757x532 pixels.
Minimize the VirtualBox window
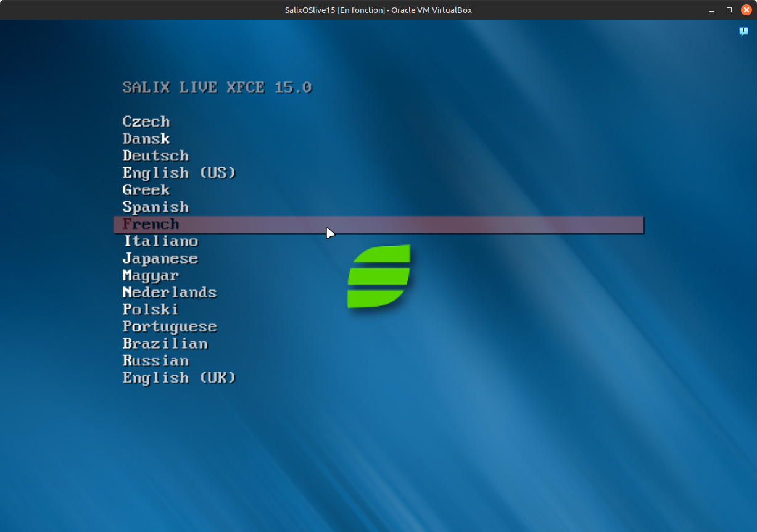click(x=713, y=10)
